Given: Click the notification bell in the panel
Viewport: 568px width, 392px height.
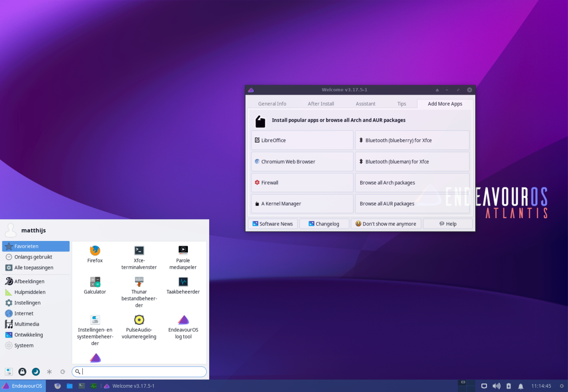Looking at the screenshot, I should 521,386.
